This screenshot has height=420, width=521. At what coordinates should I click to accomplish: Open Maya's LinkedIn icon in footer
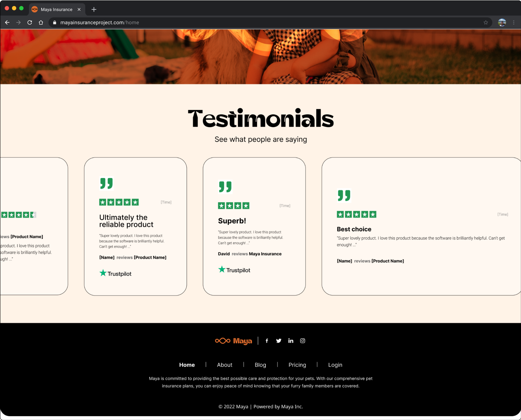pos(291,341)
